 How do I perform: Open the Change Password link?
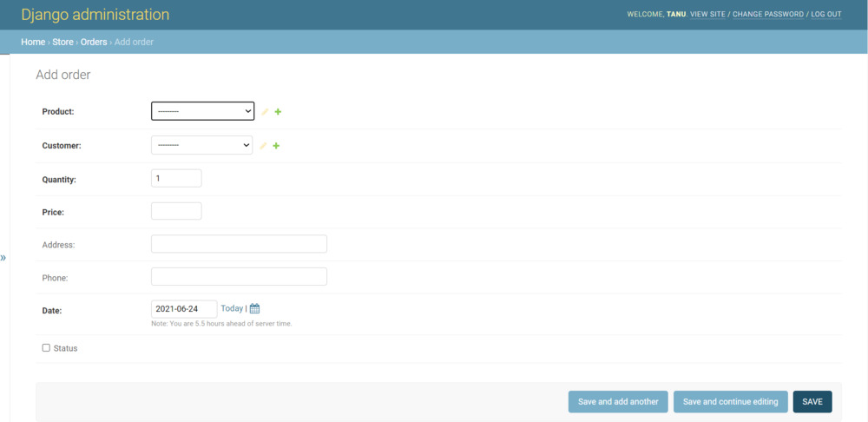[767, 15]
